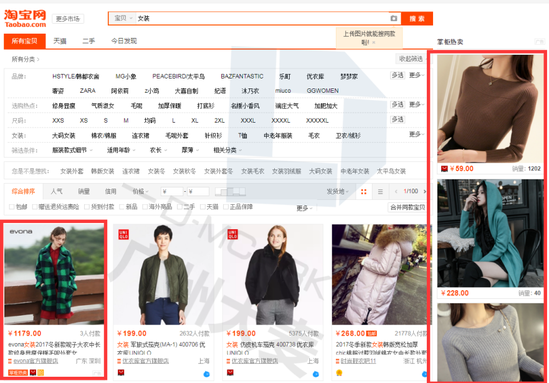Select the 销量 sales sort tab

(84, 192)
